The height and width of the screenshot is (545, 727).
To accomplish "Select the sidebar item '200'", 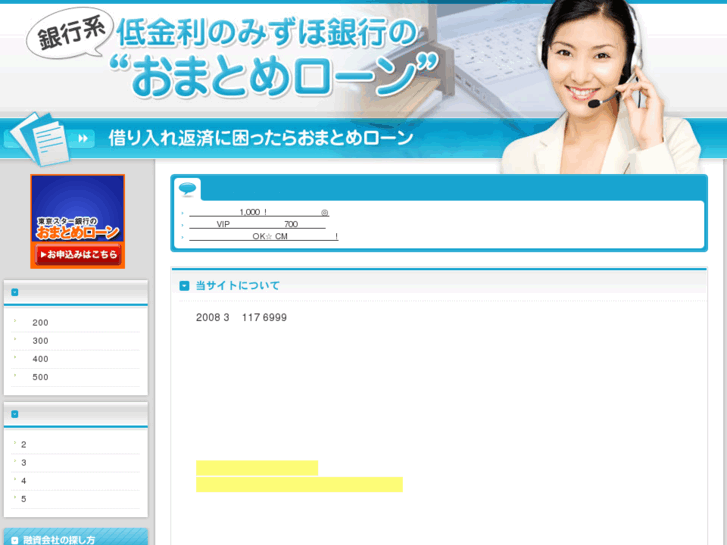I will [40, 323].
